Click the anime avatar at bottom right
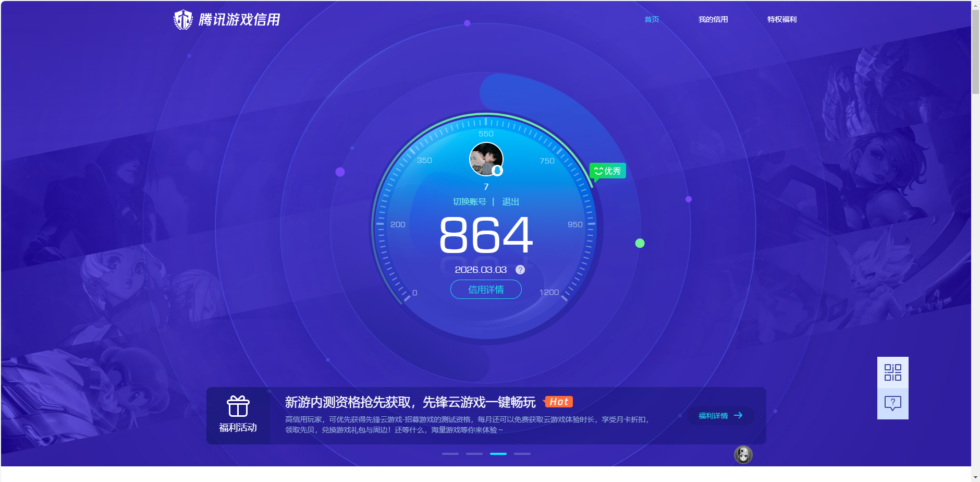980x482 pixels. (x=742, y=455)
